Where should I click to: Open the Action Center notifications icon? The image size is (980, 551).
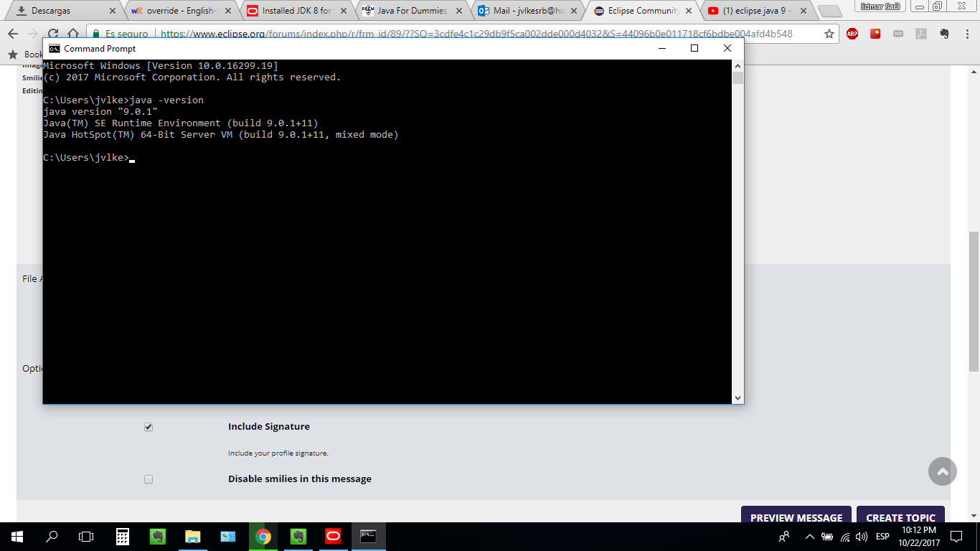[956, 537]
